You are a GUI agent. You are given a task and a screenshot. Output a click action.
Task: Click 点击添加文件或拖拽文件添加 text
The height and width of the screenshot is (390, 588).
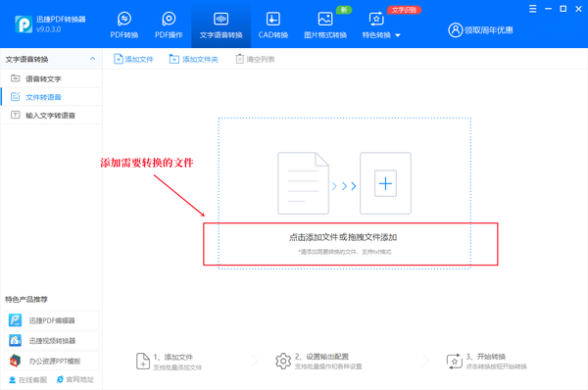point(343,237)
